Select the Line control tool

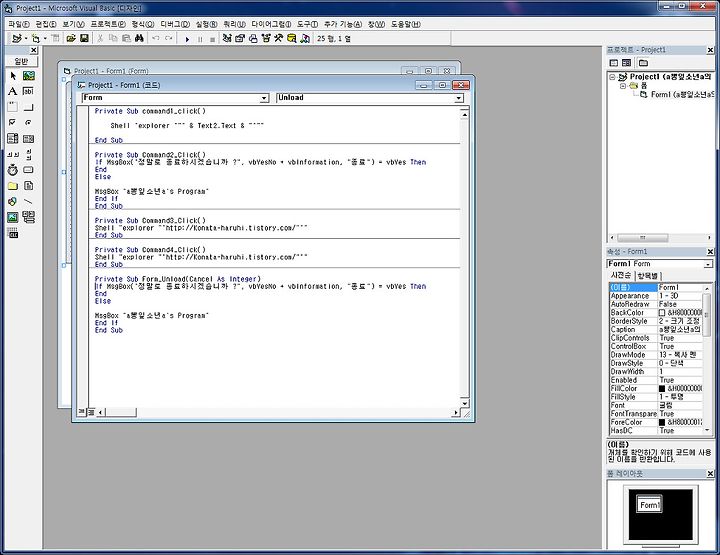(28, 202)
